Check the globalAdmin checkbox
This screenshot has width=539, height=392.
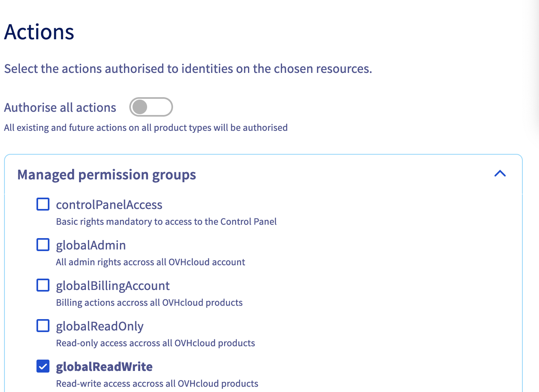pos(43,245)
